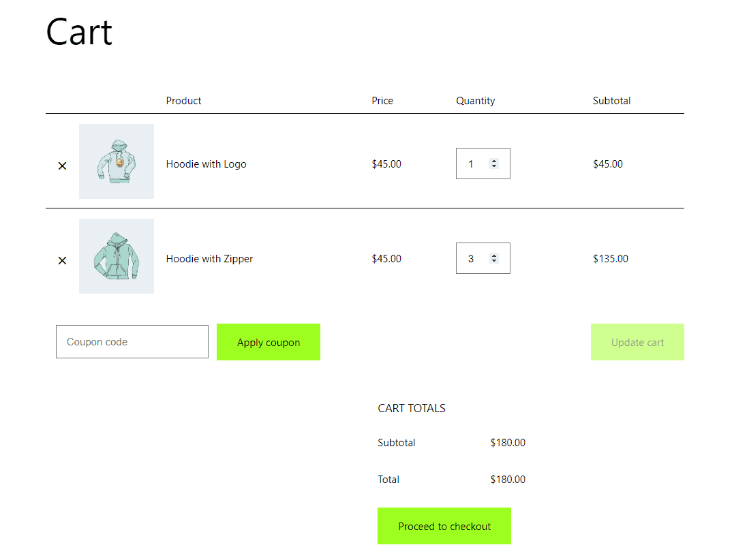Click the Product column header

click(183, 100)
